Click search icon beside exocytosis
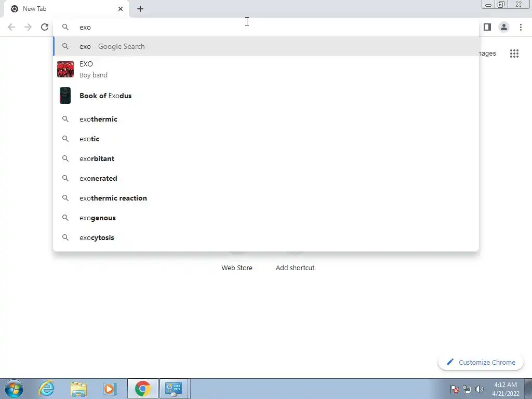Viewport: 532px width, 399px height. pyautogui.click(x=65, y=237)
